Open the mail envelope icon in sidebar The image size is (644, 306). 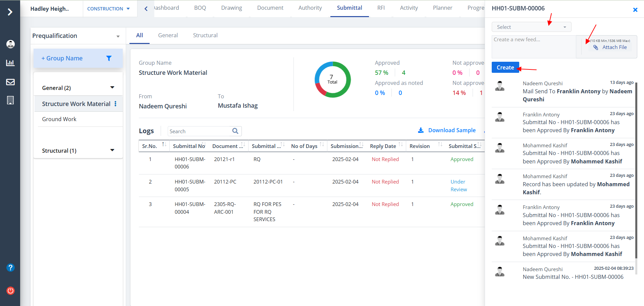(10, 82)
